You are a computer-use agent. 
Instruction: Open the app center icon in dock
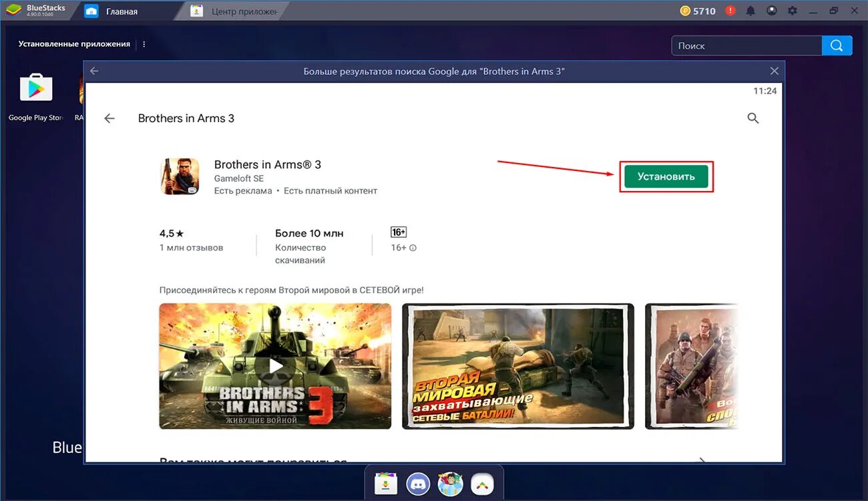coord(385,483)
